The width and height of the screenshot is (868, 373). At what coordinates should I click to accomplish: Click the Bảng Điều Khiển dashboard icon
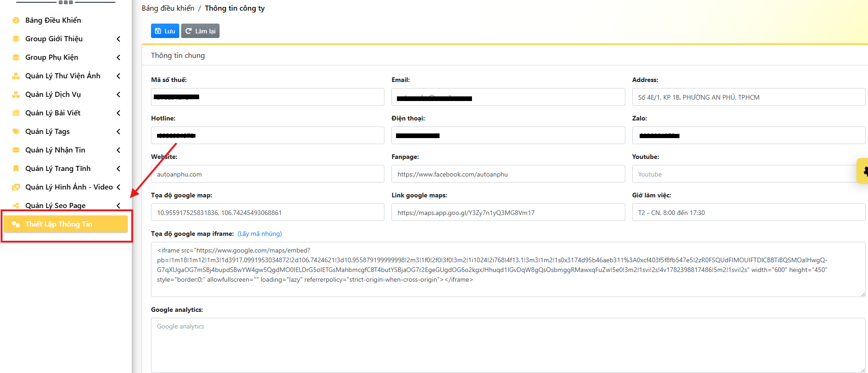[x=16, y=20]
